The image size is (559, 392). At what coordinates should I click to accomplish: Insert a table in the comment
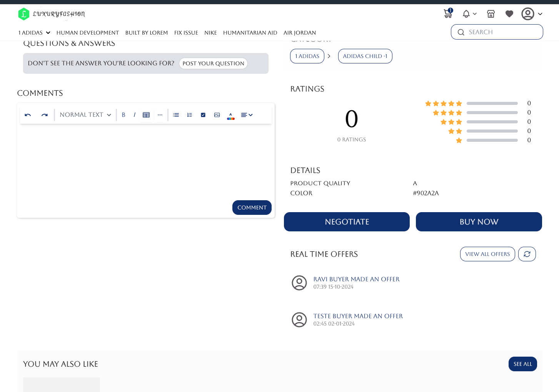click(146, 115)
